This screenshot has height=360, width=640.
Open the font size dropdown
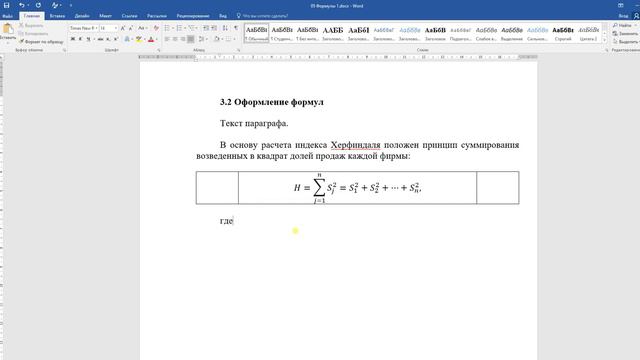click(x=116, y=28)
